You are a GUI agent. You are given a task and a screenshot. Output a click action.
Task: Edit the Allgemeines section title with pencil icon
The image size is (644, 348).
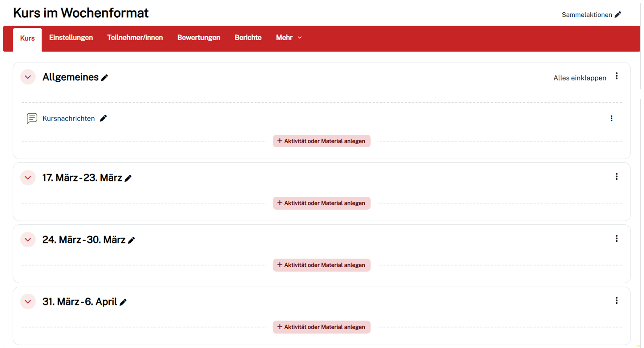click(x=105, y=78)
